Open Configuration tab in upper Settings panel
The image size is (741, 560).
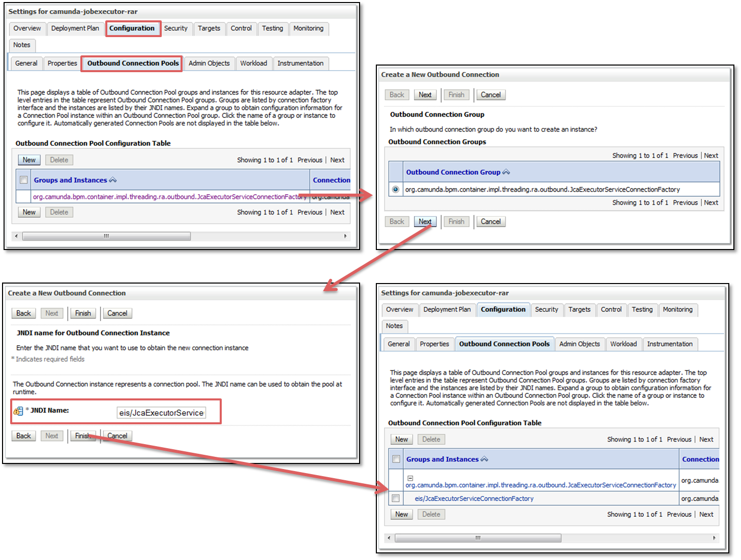point(132,28)
